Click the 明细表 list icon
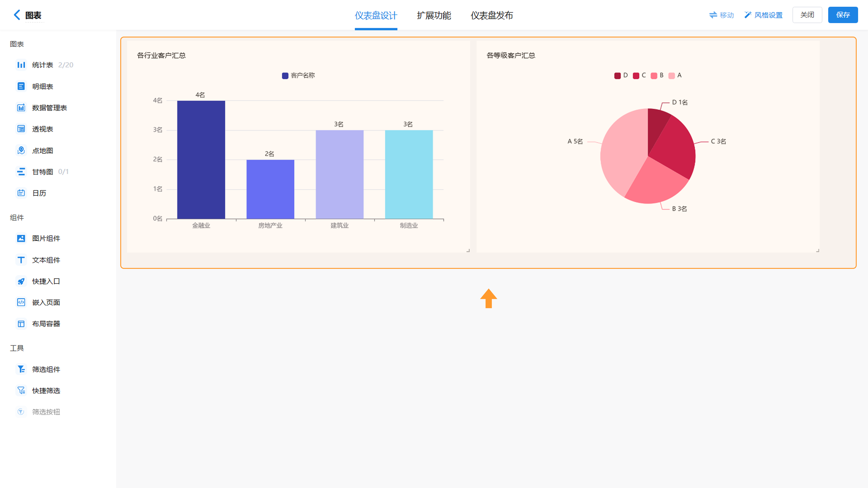868x488 pixels. coord(21,86)
